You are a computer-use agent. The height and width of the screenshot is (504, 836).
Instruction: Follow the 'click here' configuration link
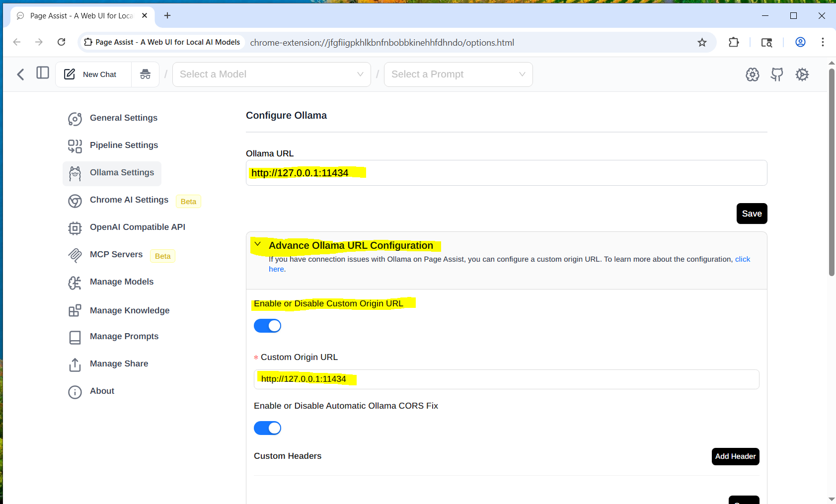pos(743,259)
